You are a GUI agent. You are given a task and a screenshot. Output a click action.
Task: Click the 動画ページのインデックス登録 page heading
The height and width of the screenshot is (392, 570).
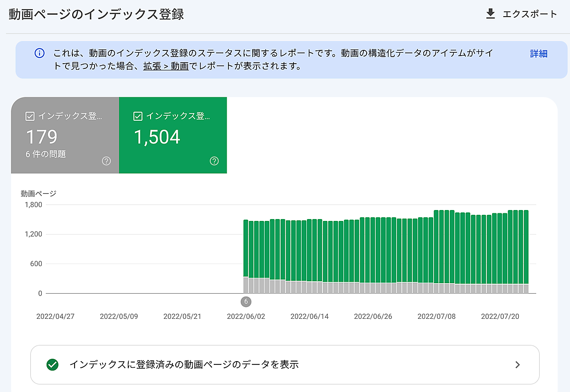point(96,14)
